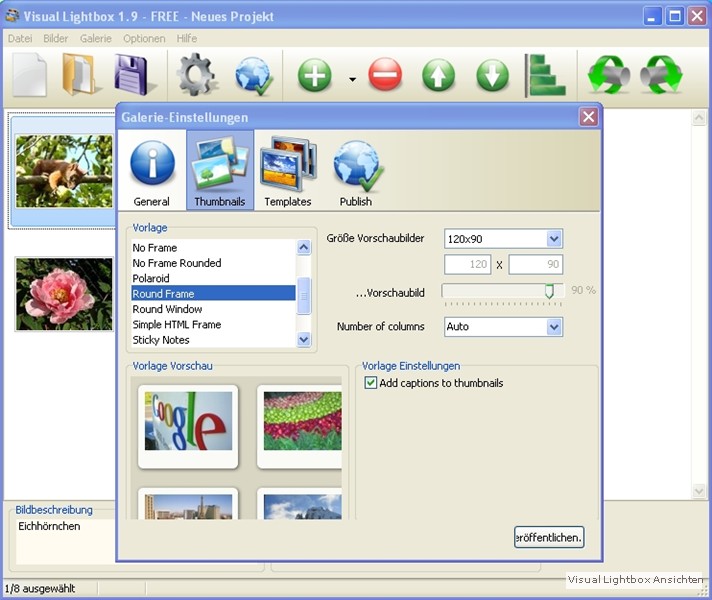Screen dimensions: 712x600
Task: Switch to the Templates tab
Action: pos(288,171)
